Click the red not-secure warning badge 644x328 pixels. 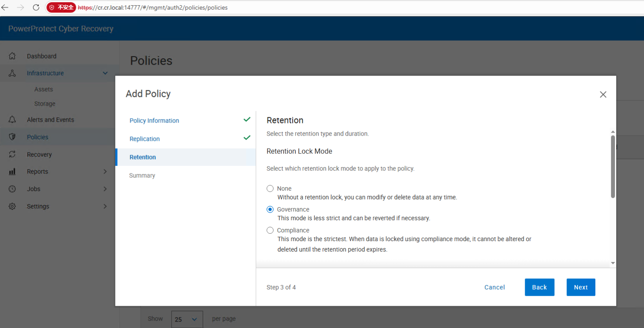pos(61,7)
